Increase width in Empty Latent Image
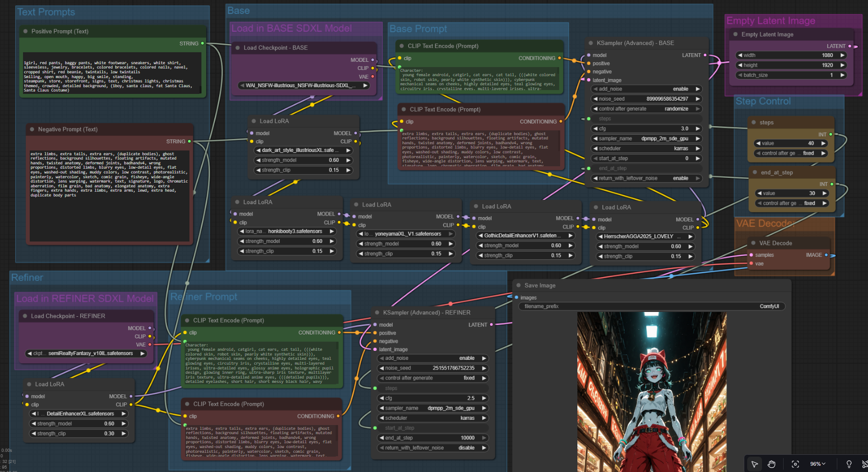Screen dimensions: 868x472 pyautogui.click(x=843, y=55)
